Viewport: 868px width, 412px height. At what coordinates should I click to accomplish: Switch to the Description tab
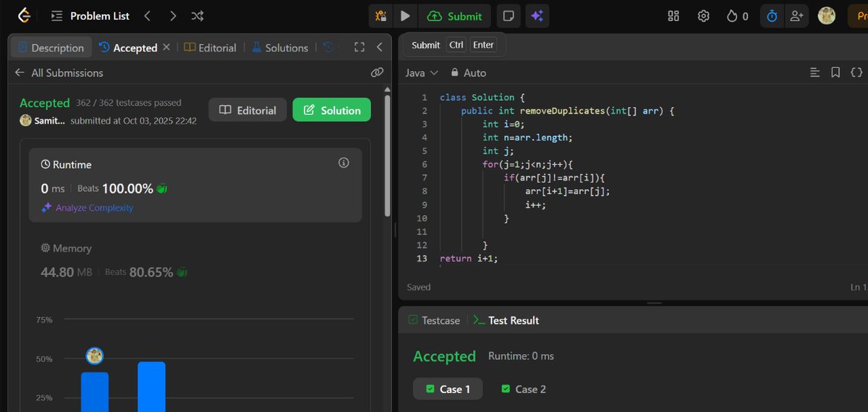tap(51, 48)
